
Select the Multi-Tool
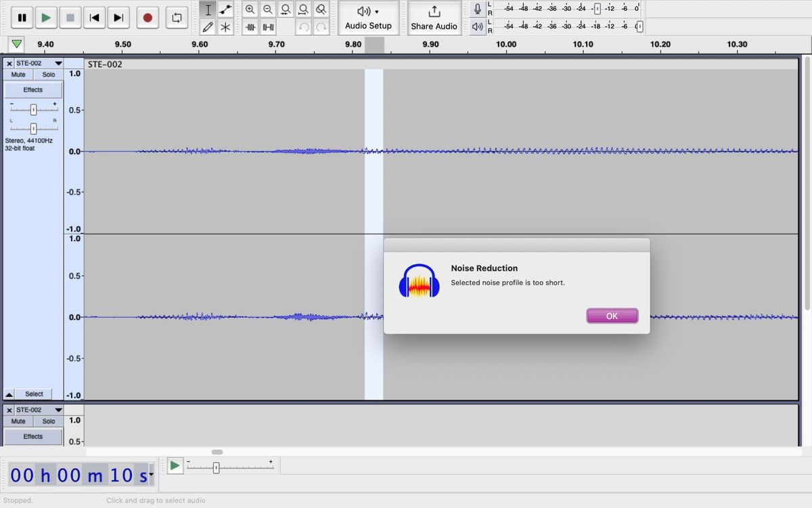225,27
